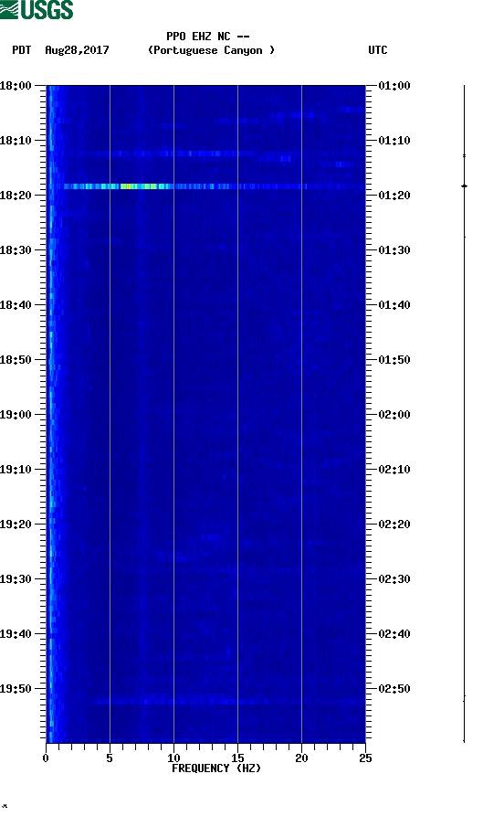Click the 18:50 PDT time label

pyautogui.click(x=16, y=360)
